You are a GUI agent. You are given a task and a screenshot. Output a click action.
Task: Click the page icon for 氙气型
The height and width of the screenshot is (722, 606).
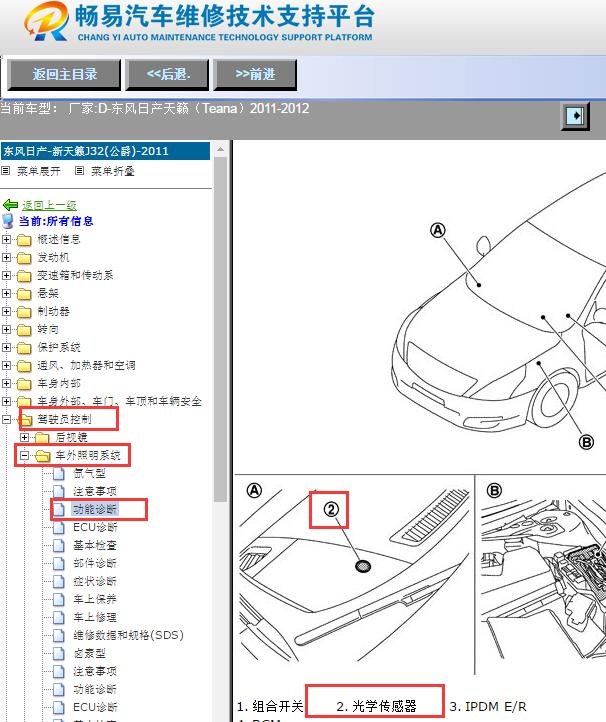[58, 473]
